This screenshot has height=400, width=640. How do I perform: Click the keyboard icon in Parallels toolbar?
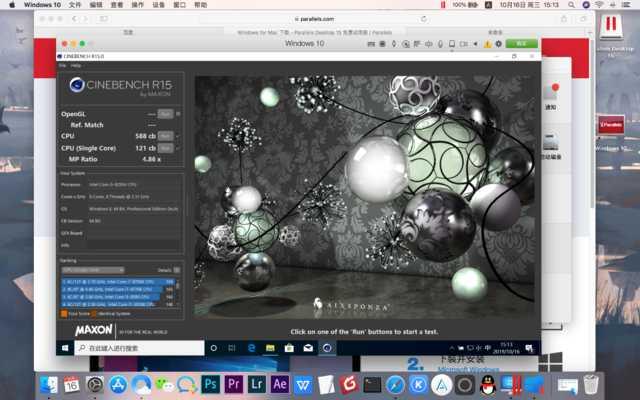(x=371, y=44)
